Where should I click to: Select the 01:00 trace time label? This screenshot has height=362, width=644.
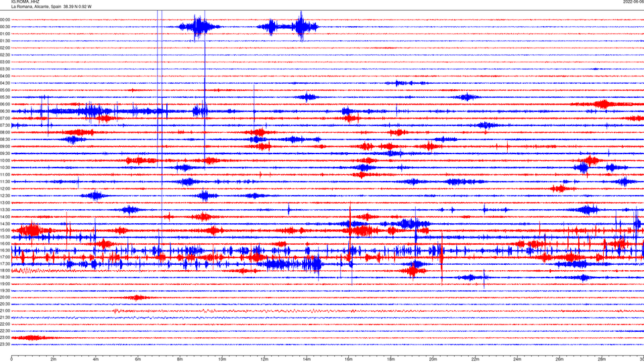coord(5,34)
